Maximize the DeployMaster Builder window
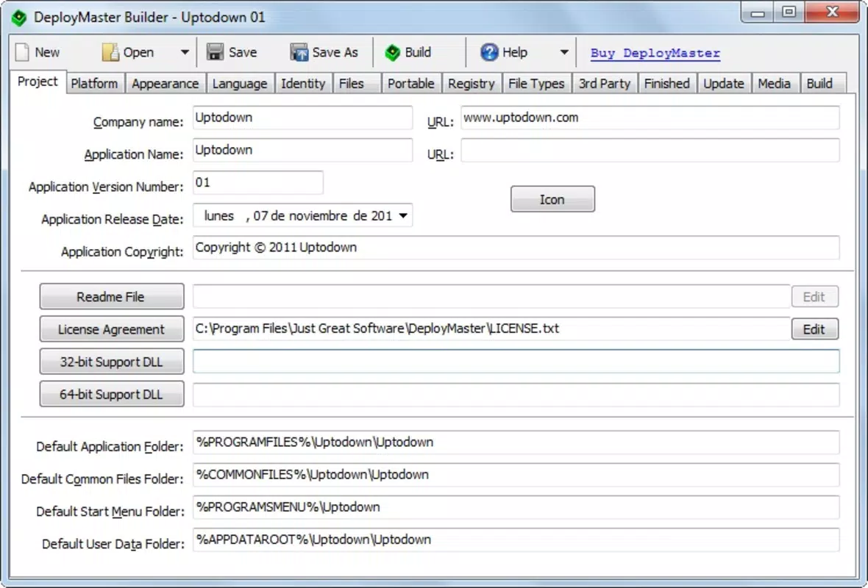The width and height of the screenshot is (868, 588). click(789, 12)
